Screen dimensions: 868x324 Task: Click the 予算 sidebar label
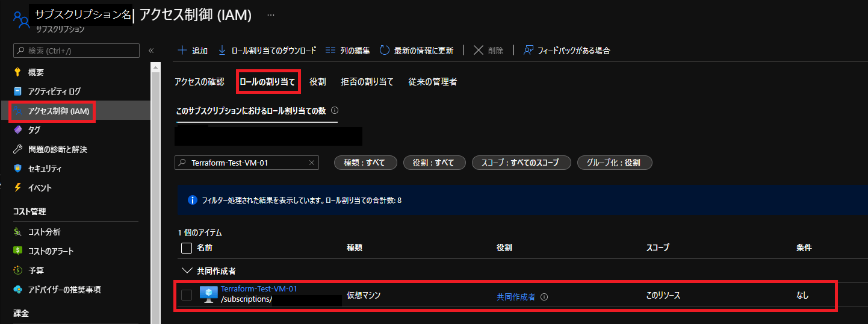pos(36,270)
